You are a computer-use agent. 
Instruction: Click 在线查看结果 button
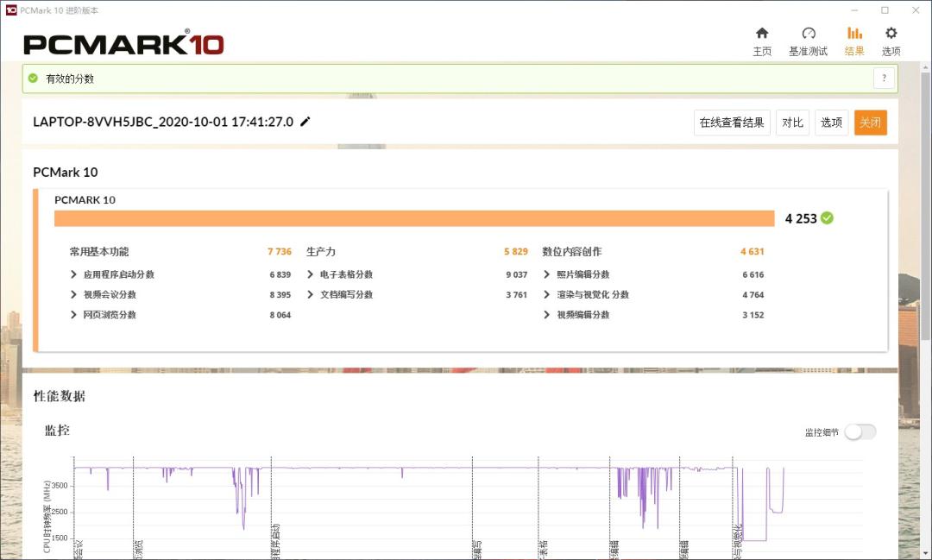[732, 123]
